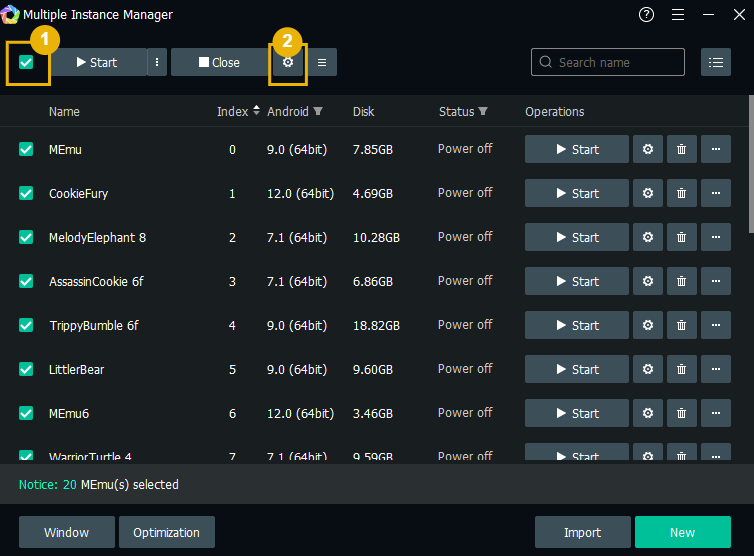Click the Optimization button

coord(167,532)
